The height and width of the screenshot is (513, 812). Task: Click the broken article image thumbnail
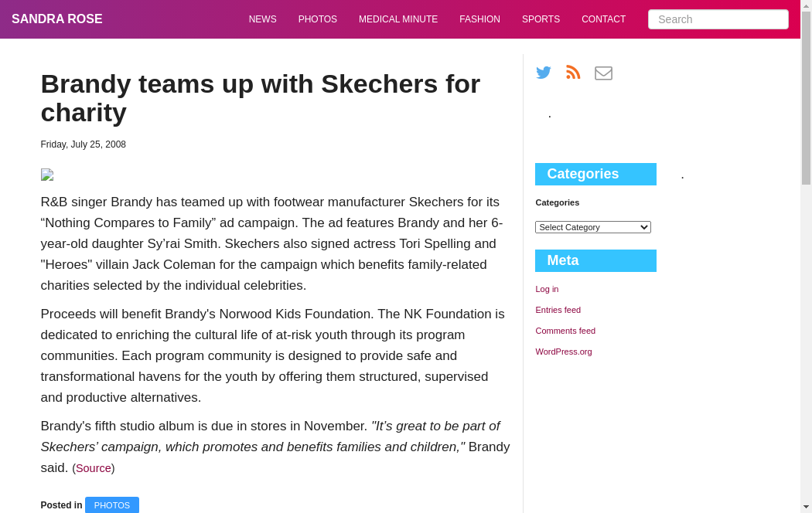pyautogui.click(x=47, y=175)
